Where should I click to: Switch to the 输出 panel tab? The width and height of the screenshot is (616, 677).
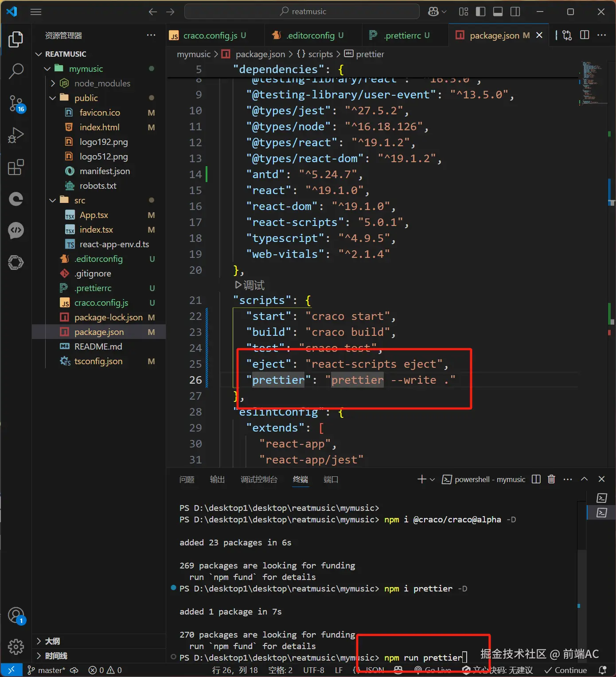pos(217,479)
